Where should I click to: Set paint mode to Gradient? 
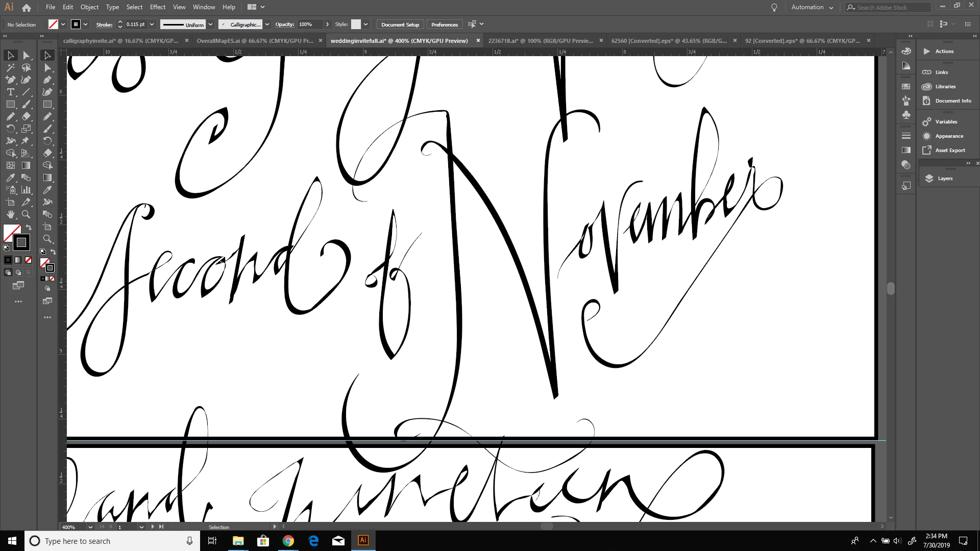(18, 260)
